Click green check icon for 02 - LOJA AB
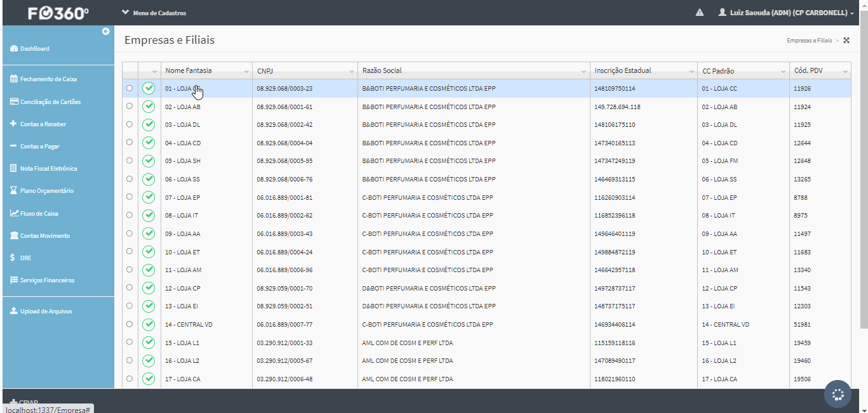 click(x=149, y=107)
